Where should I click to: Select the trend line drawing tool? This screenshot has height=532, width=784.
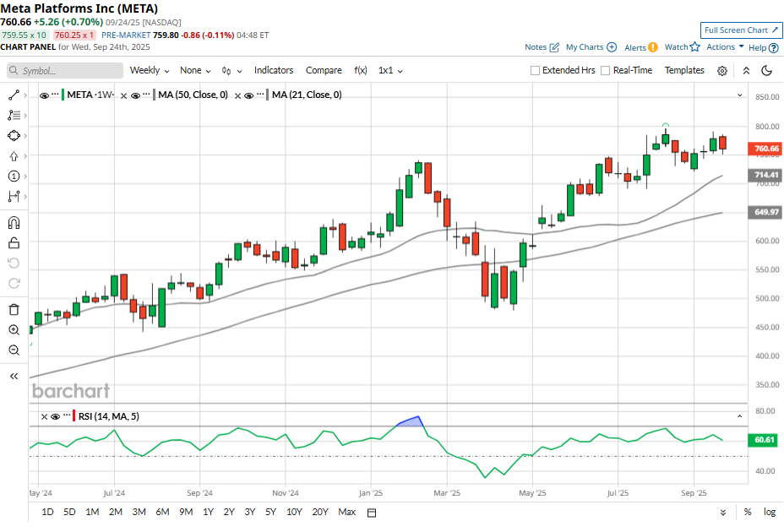(x=14, y=95)
